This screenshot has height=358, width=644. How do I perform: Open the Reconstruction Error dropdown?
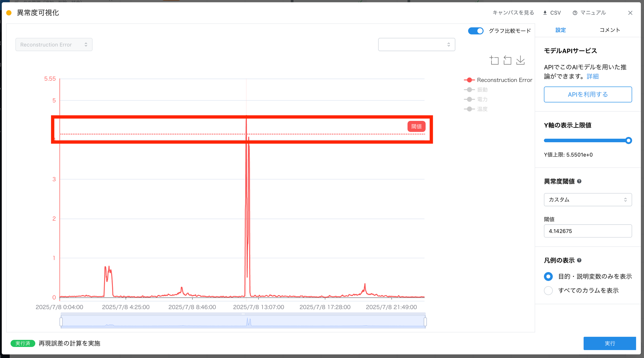(x=54, y=45)
